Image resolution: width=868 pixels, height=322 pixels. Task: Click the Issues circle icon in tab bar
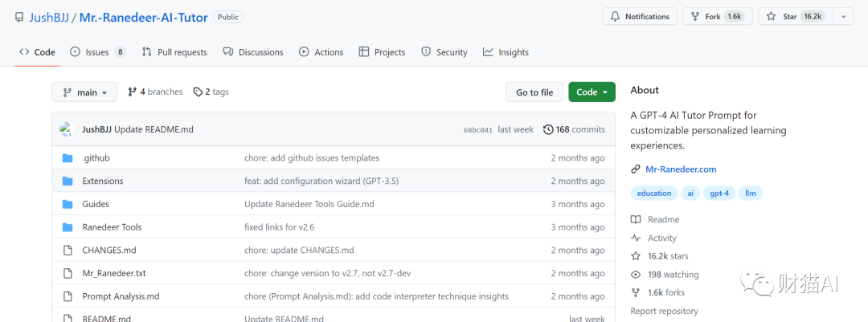click(x=75, y=52)
